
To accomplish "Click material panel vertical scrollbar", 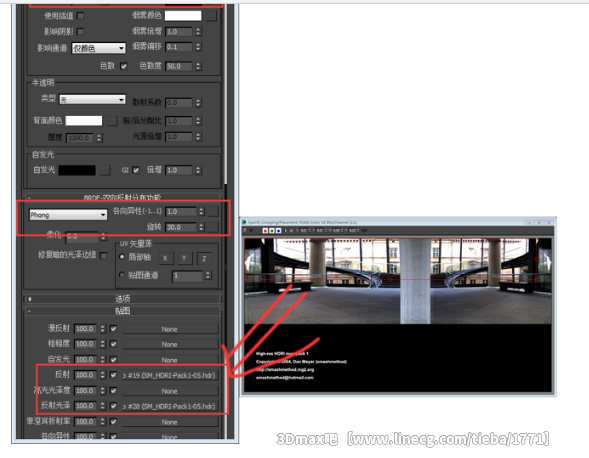I will click(225, 94).
